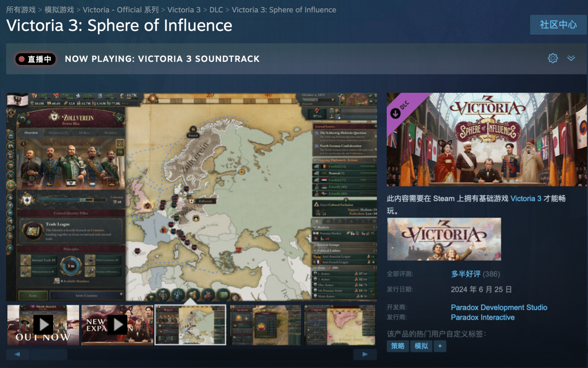Image resolution: width=588 pixels, height=368 pixels.
Task: Open 多半好评 review summary
Action: click(x=465, y=274)
